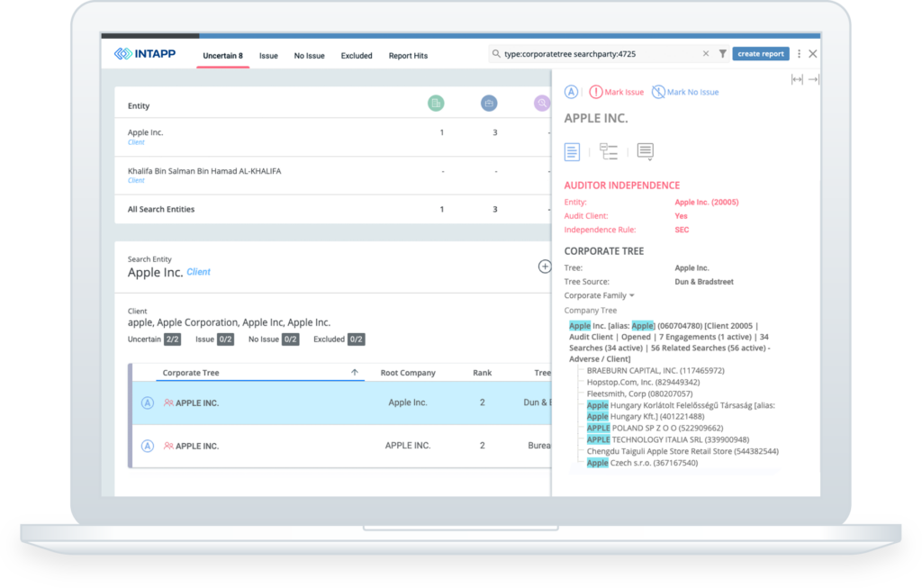Image resolution: width=922 pixels, height=588 pixels.
Task: Click the green building column icon
Action: click(436, 104)
